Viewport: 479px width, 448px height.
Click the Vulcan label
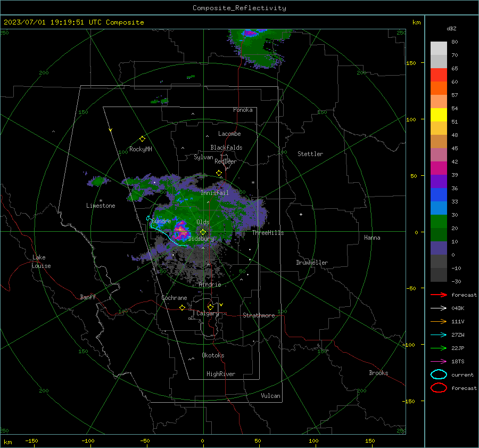point(270,396)
